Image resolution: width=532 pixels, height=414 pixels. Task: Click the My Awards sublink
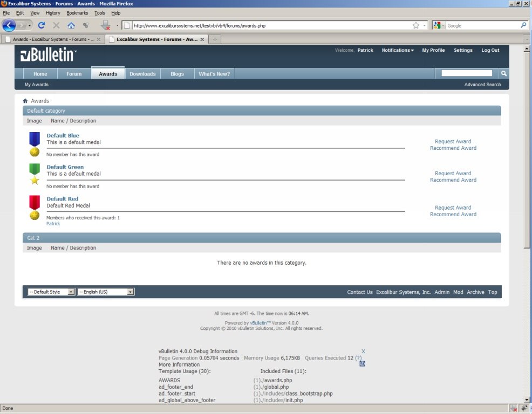(x=37, y=85)
